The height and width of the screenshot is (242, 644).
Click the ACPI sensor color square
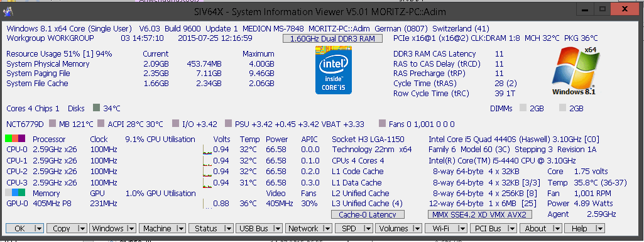pyautogui.click(x=101, y=123)
